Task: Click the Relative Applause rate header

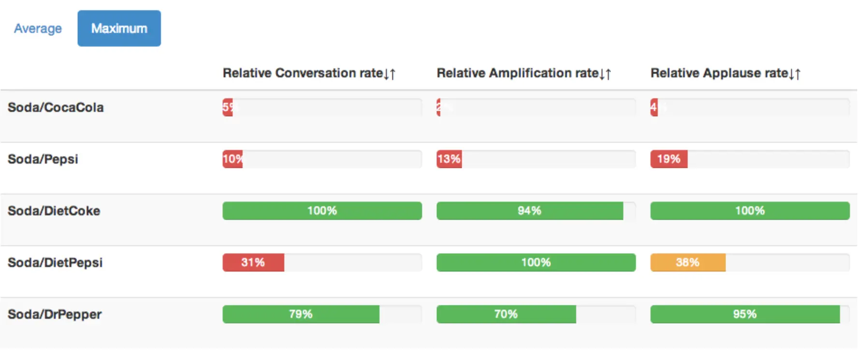Action: coord(719,73)
